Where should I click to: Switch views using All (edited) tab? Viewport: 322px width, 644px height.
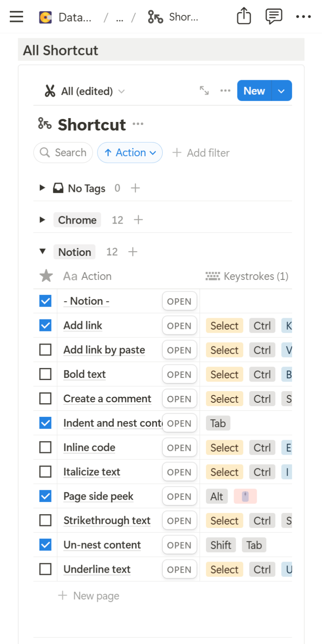pos(85,91)
